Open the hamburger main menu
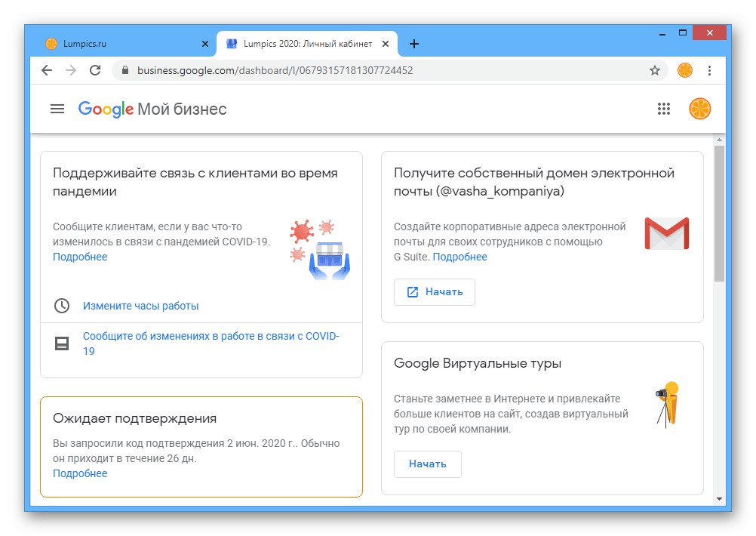Image resolution: width=756 pixels, height=536 pixels. pyautogui.click(x=57, y=109)
